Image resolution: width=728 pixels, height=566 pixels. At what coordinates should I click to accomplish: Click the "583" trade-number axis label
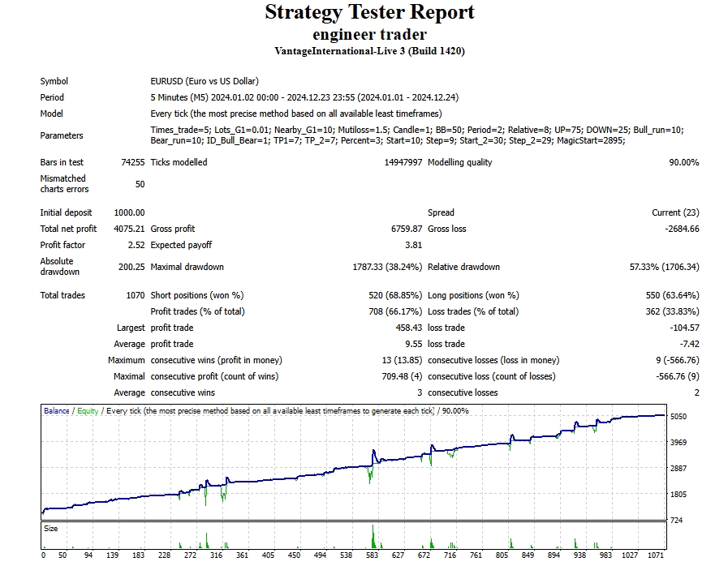[372, 555]
